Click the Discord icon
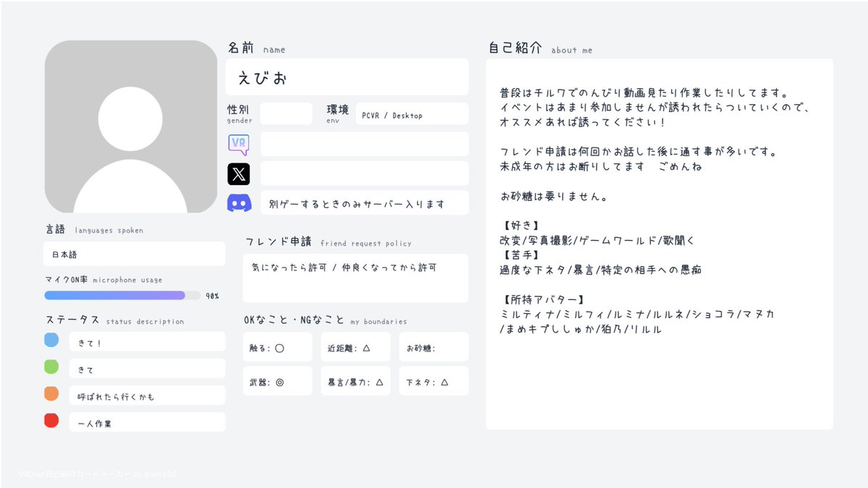 point(239,202)
